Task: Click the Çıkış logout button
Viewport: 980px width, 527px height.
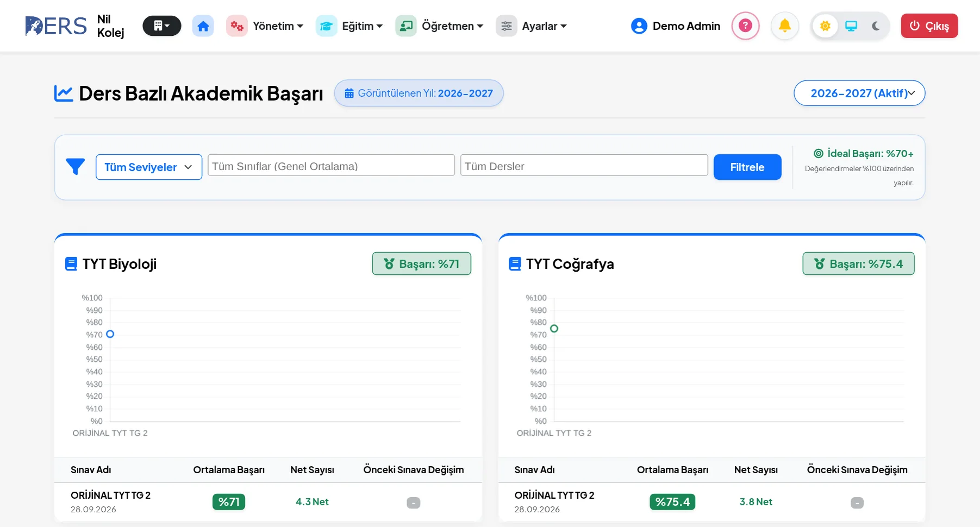Action: [929, 26]
